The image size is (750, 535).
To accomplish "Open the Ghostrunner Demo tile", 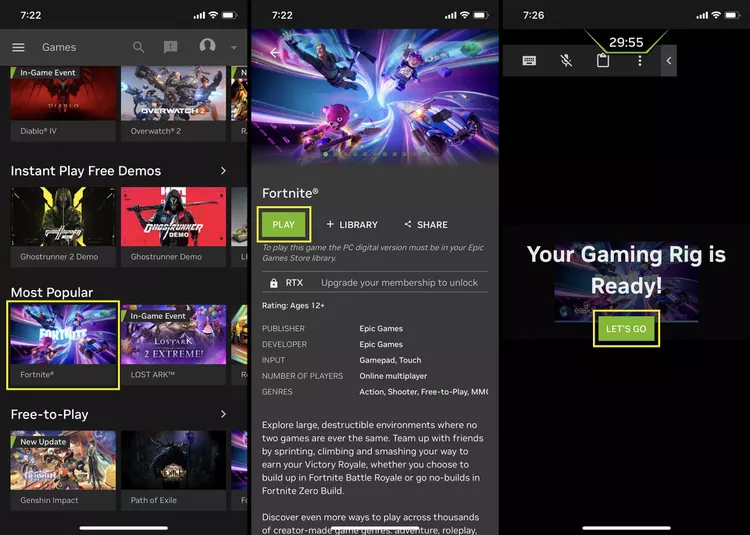I will click(173, 227).
